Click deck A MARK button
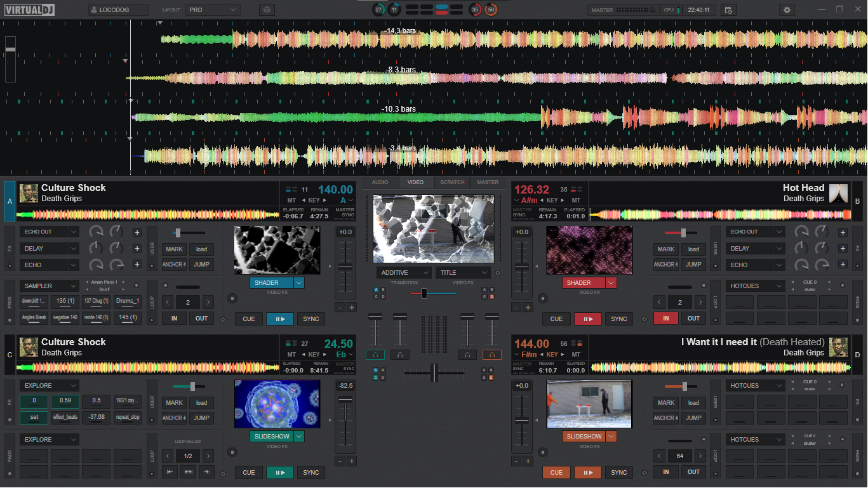This screenshot has height=488, width=868. coord(174,249)
